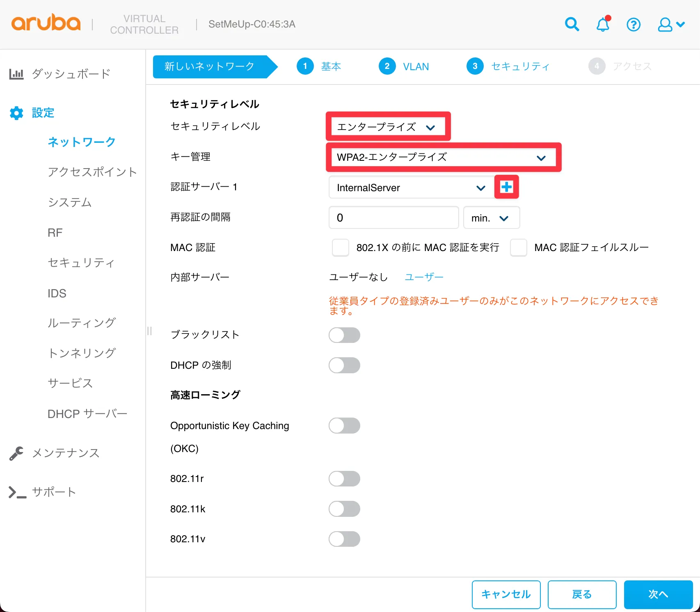Click the 次へ button

click(x=658, y=594)
